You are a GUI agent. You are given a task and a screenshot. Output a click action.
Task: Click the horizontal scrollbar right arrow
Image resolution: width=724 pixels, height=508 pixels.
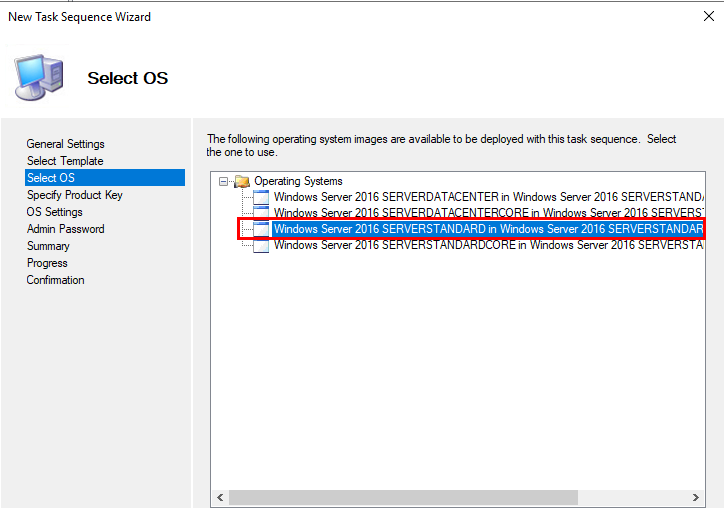click(695, 497)
